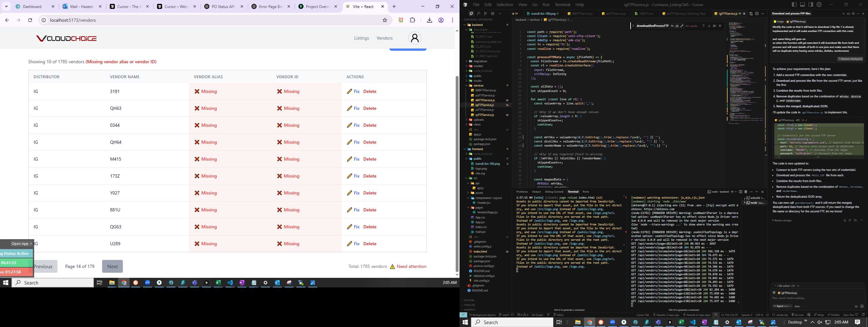Viewport: 868px width, 327px height.
Task: Close the find widget in editor
Action: click(720, 26)
